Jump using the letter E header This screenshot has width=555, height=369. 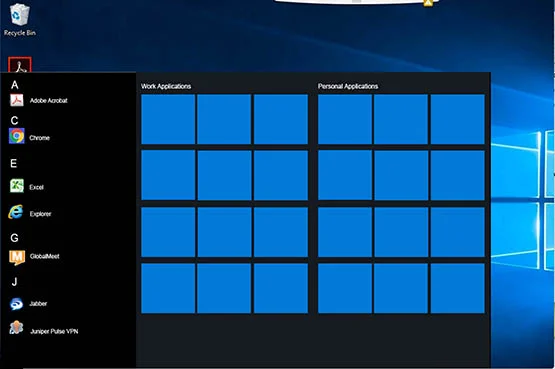(13, 163)
